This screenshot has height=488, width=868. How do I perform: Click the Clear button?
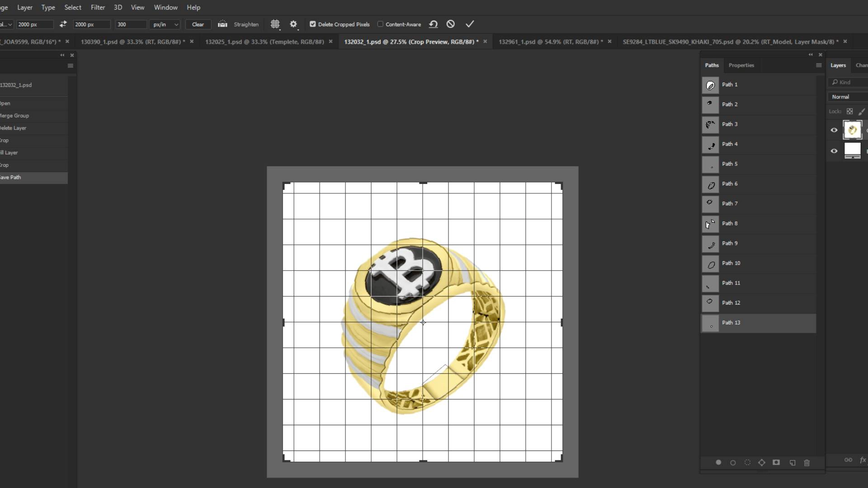point(198,24)
